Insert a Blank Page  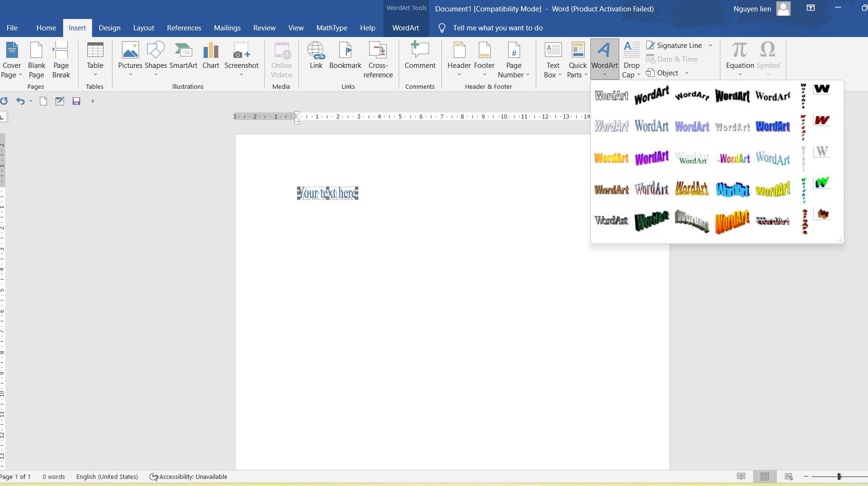[x=37, y=60]
